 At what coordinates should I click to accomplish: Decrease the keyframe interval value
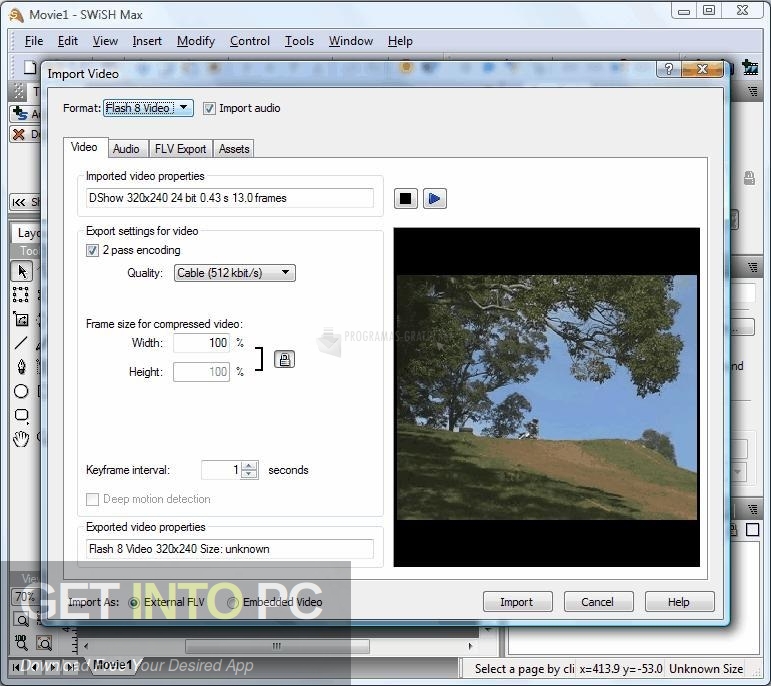click(250, 475)
